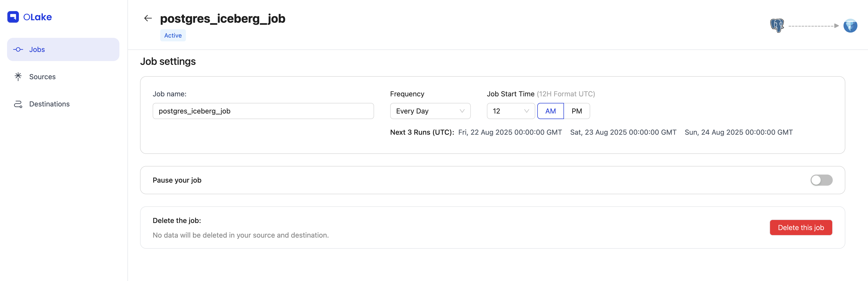This screenshot has width=868, height=281.
Task: Open the Frequency Every Day dropdown
Action: [x=430, y=111]
